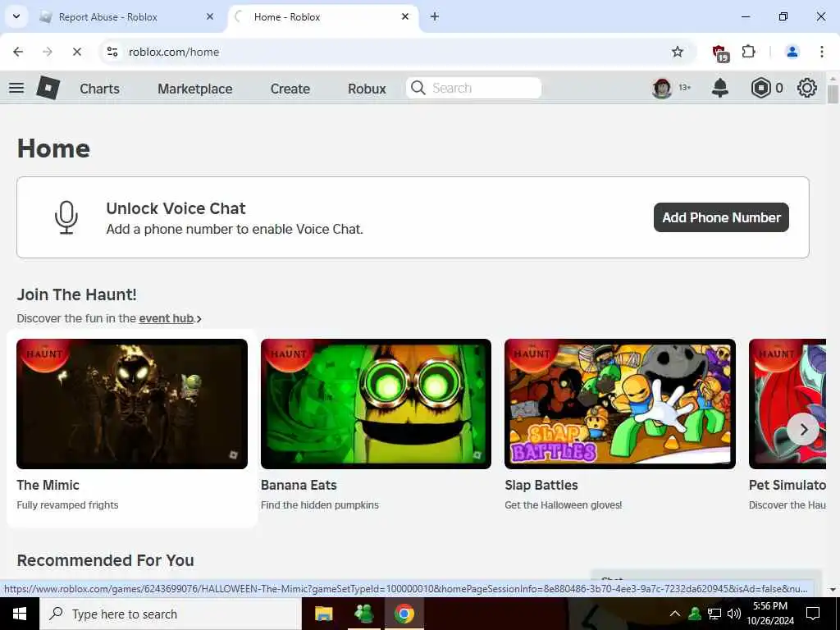Open the green people app on taskbar
The image size is (840, 630).
pyautogui.click(x=364, y=614)
